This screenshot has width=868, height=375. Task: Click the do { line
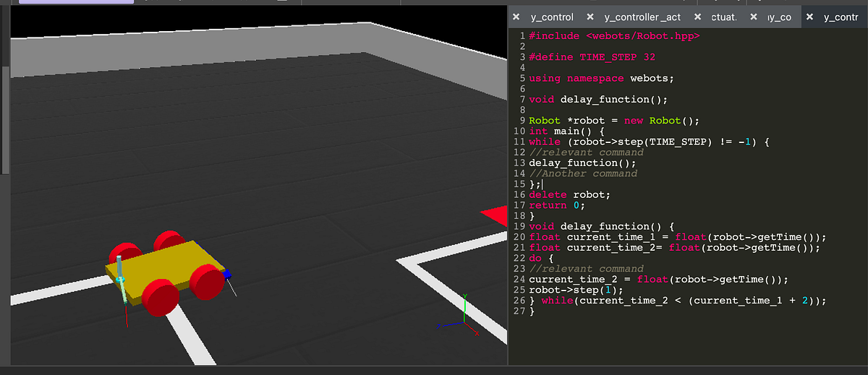click(541, 258)
